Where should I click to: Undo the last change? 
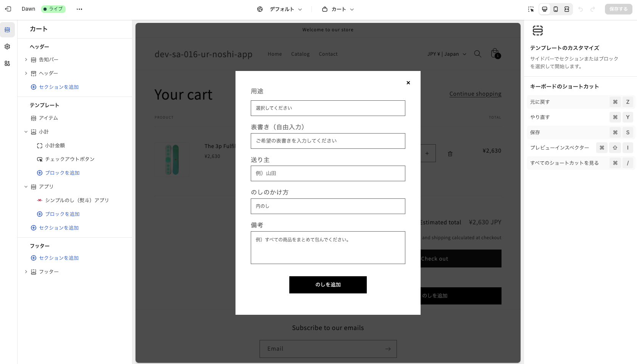click(x=581, y=9)
